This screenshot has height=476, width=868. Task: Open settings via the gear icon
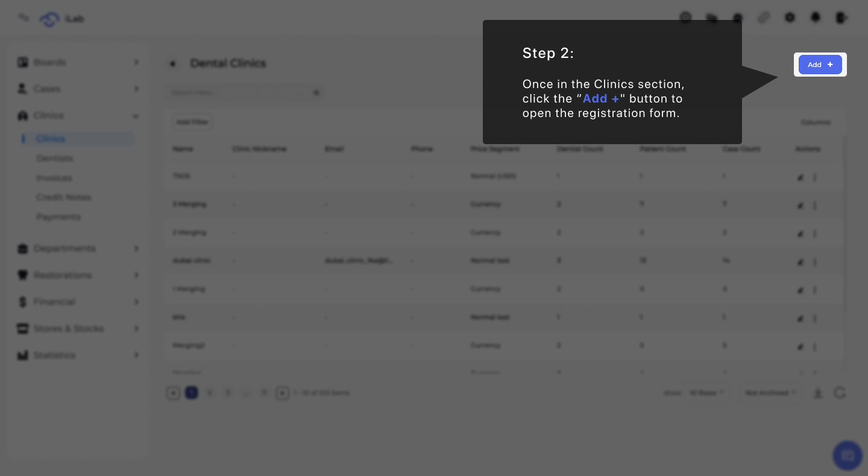coord(790,18)
